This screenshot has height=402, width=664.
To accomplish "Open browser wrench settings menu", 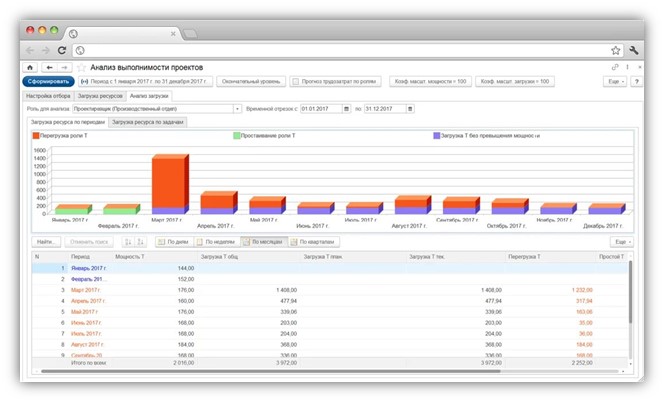I will 633,49.
